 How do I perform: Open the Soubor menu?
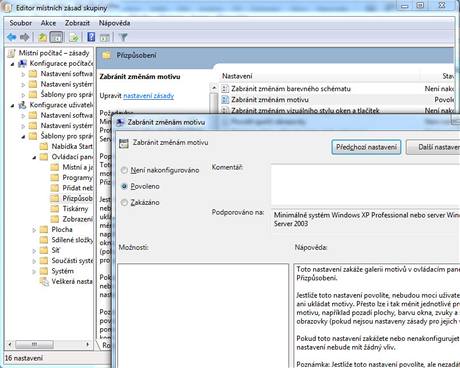(21, 23)
